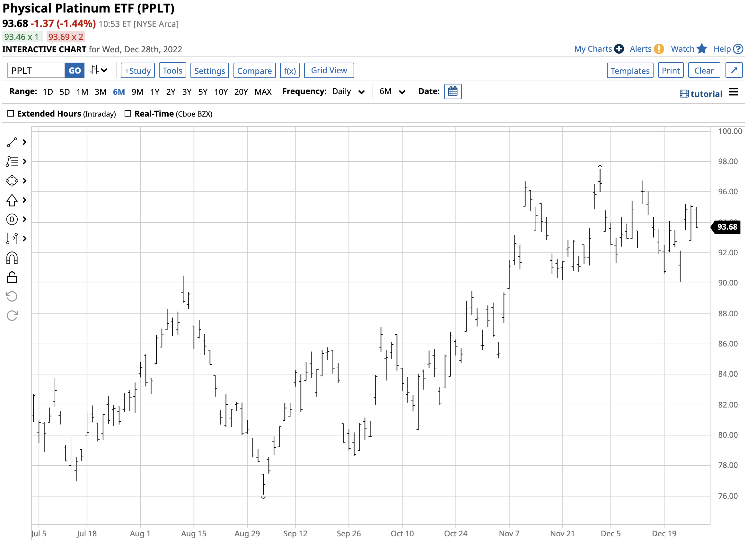Screen dimensions: 756x553
Task: Select the 1Y range option
Action: [x=155, y=92]
